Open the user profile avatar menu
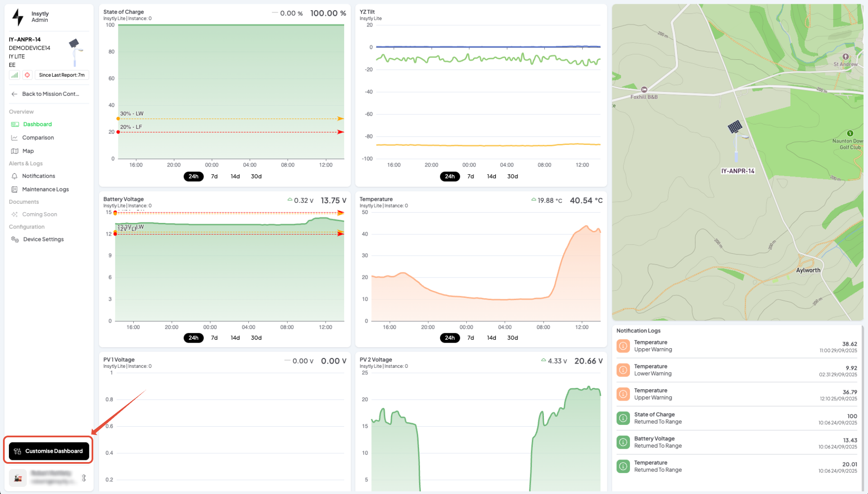 click(x=18, y=478)
